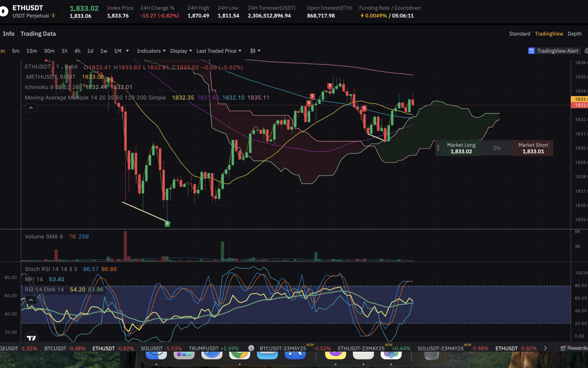
Task: Select the 1d timeframe
Action: [x=90, y=51]
